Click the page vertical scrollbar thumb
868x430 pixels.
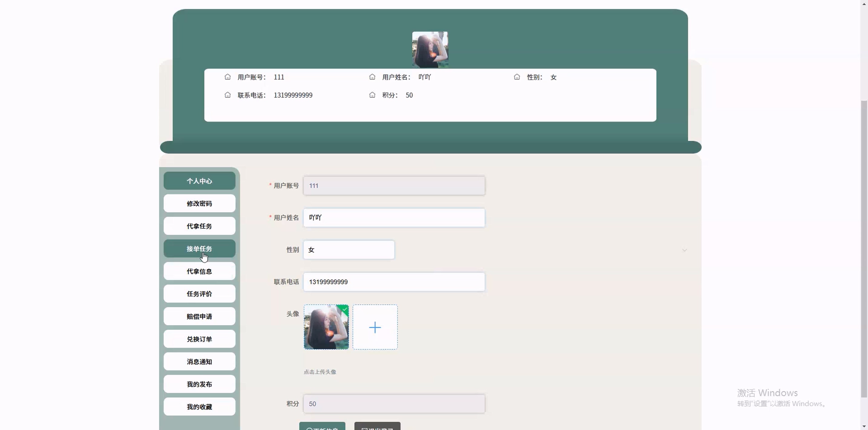(x=864, y=249)
